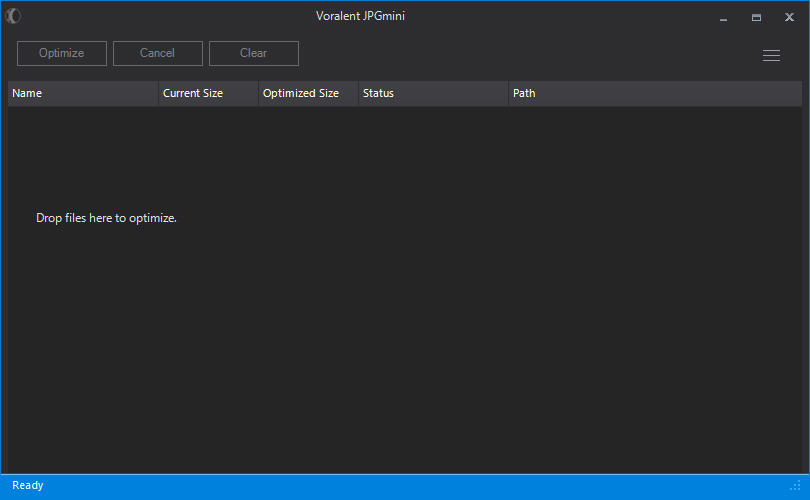Click the 'Voralent JPGmini' window title

coord(360,16)
